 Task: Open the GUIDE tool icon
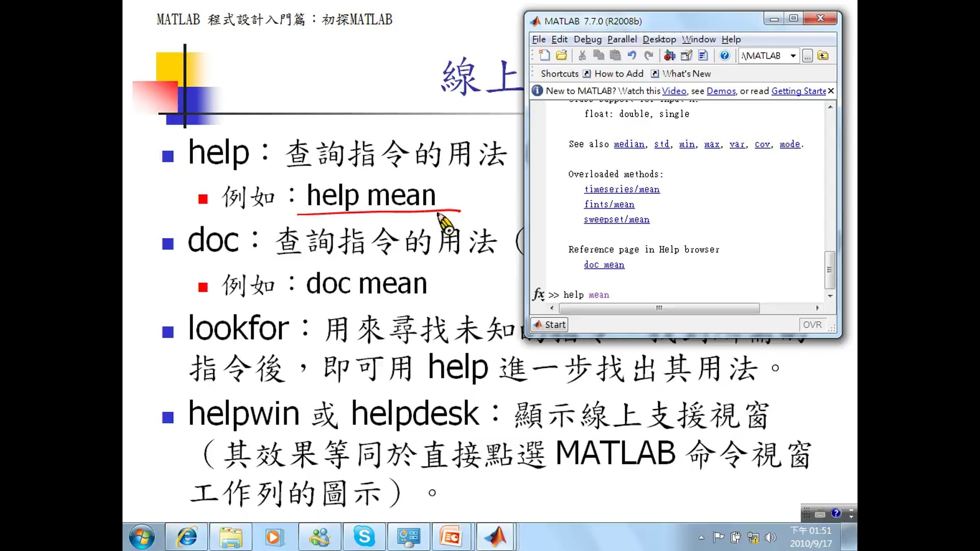pyautogui.click(x=687, y=56)
